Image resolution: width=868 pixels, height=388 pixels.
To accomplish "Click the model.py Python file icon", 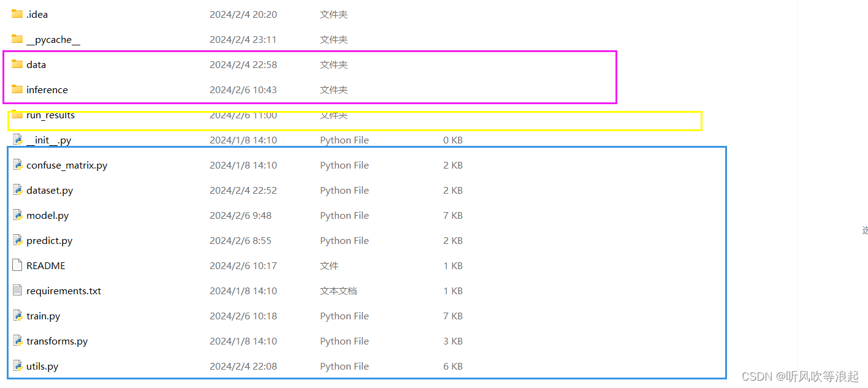I will click(x=17, y=215).
